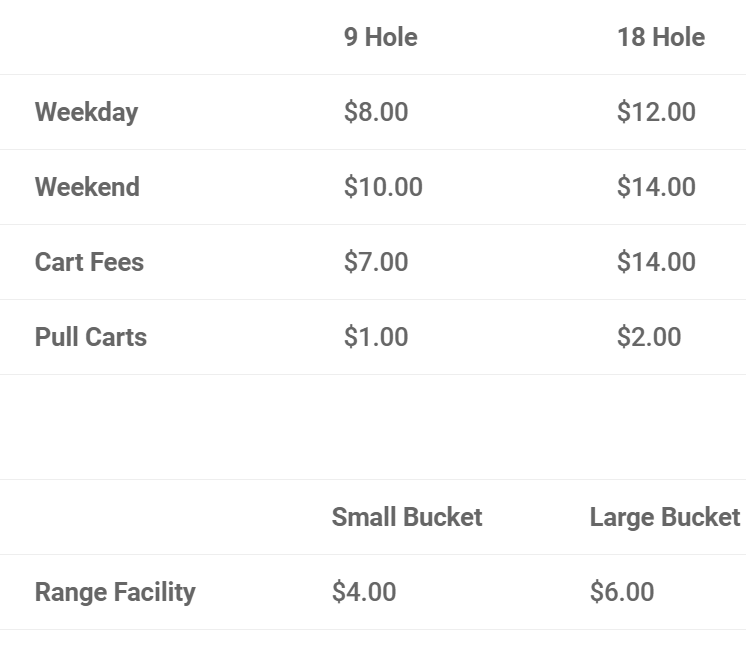Click the 18 Hole column header
This screenshot has height=647, width=746.
(x=661, y=37)
